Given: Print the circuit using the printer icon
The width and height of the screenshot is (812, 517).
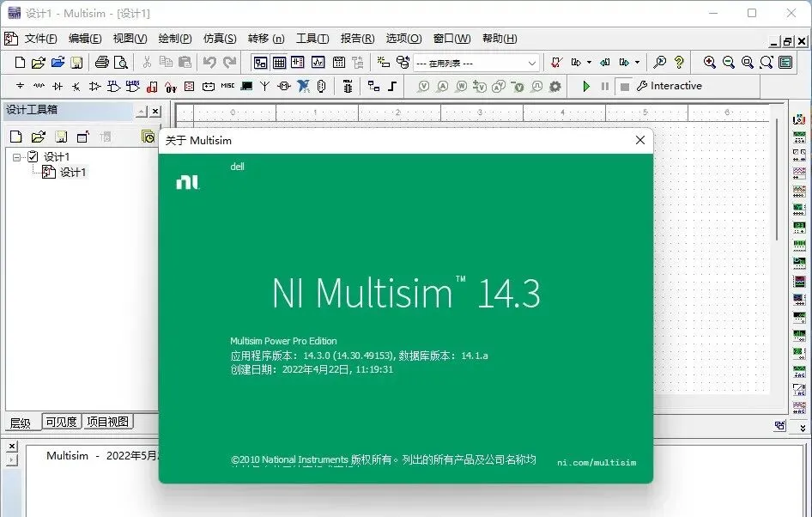Looking at the screenshot, I should [x=102, y=63].
